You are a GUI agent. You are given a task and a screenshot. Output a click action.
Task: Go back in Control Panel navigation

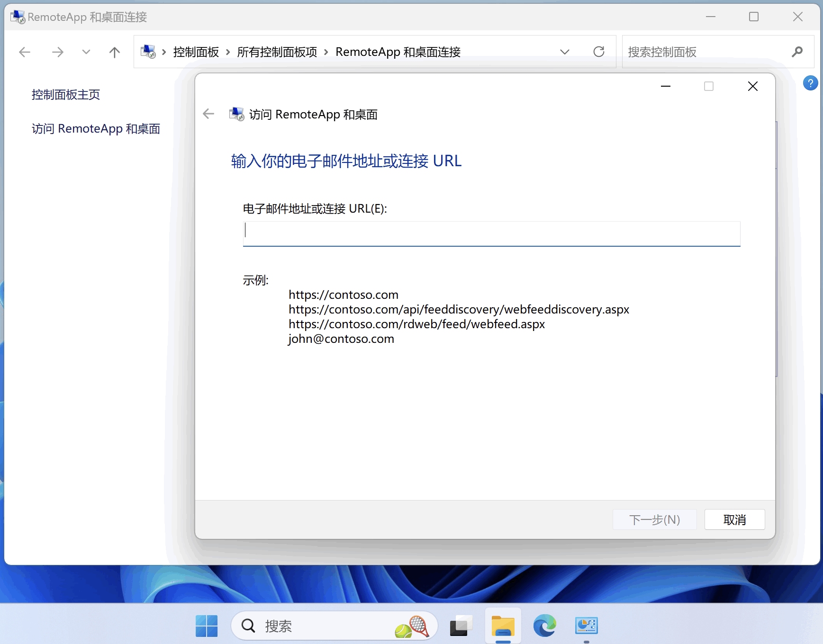25,52
